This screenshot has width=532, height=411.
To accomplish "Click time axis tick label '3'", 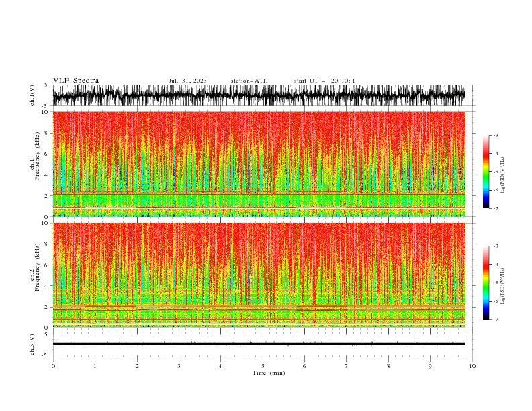I will [x=179, y=366].
